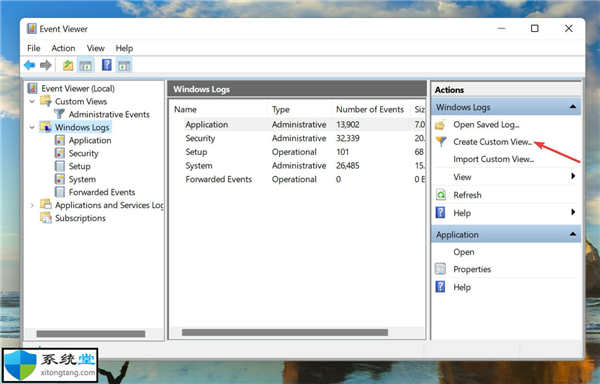Open the View submenu arrow in Actions
This screenshot has width=600, height=384.
[573, 176]
